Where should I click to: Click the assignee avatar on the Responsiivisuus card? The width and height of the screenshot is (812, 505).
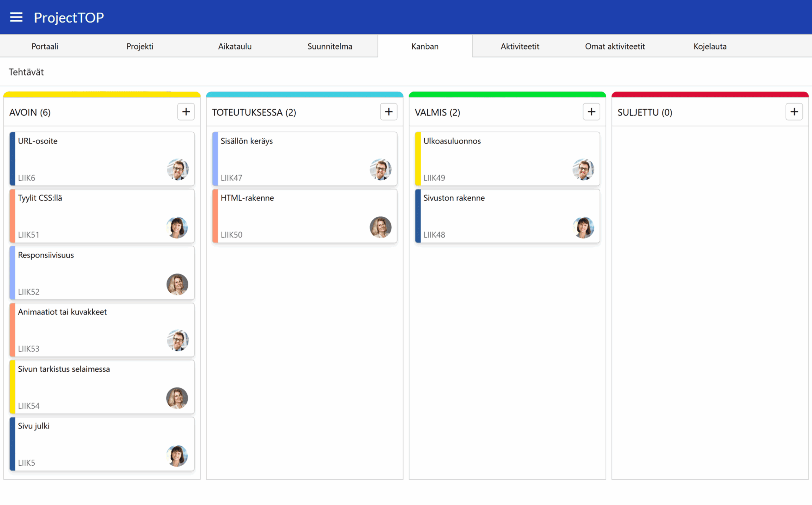[177, 284]
